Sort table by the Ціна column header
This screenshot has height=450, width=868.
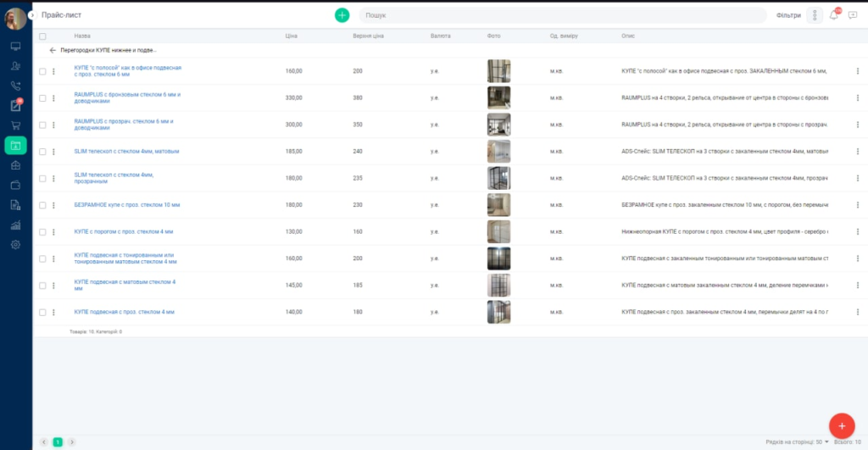click(292, 36)
